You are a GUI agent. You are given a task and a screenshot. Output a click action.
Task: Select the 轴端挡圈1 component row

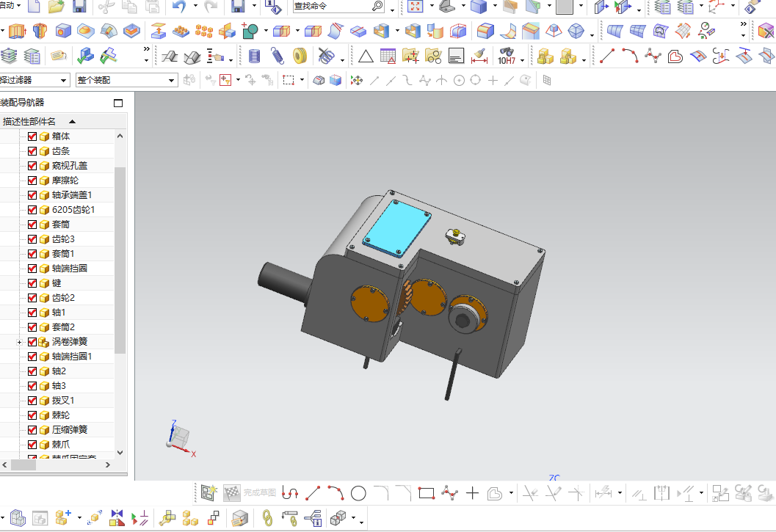(x=71, y=357)
